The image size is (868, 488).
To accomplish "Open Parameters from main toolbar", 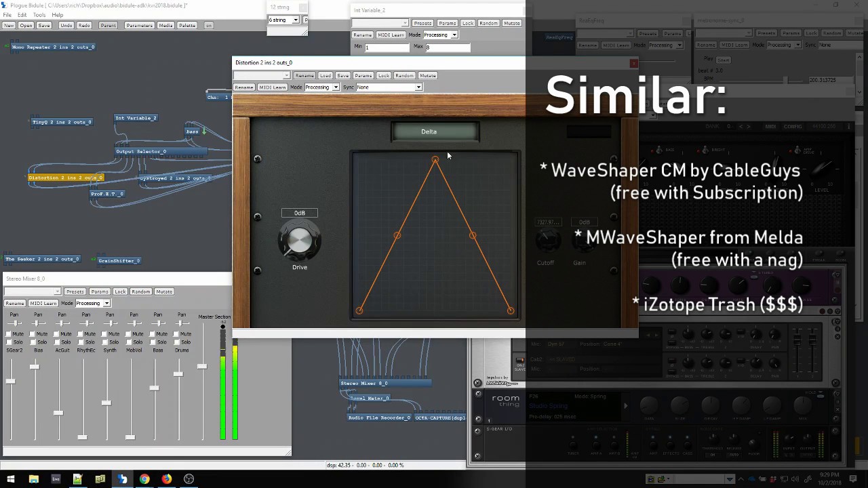I will tap(139, 26).
